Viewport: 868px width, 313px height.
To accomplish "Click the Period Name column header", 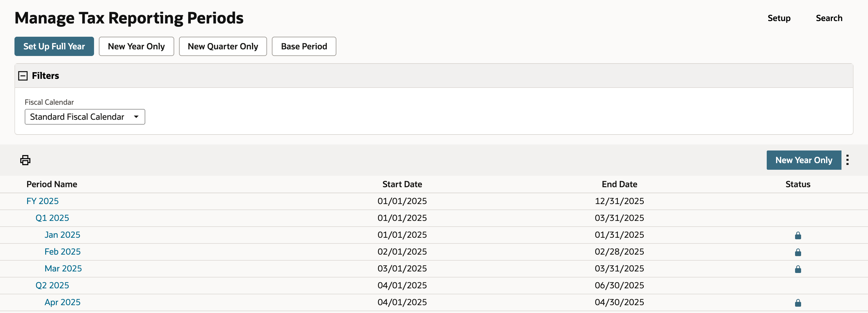I will point(52,184).
